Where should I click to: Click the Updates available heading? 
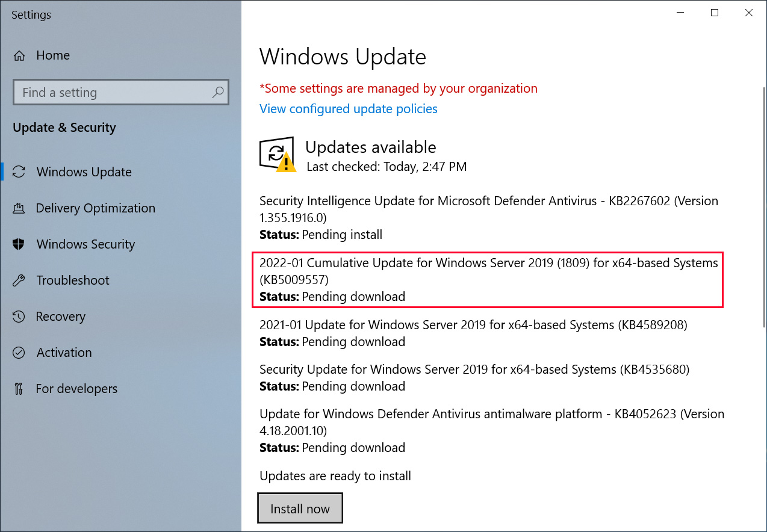pos(371,147)
